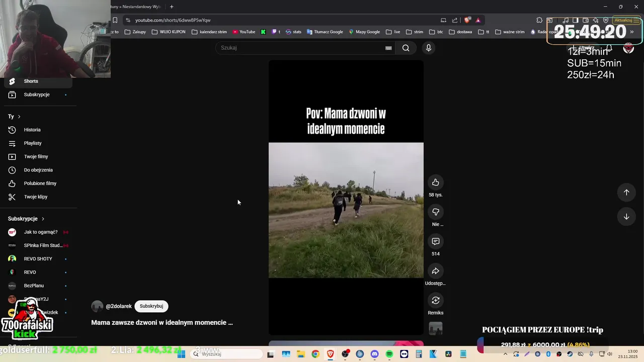The height and width of the screenshot is (362, 644).
Task: Open the btc bookmark folder
Action: click(x=436, y=32)
